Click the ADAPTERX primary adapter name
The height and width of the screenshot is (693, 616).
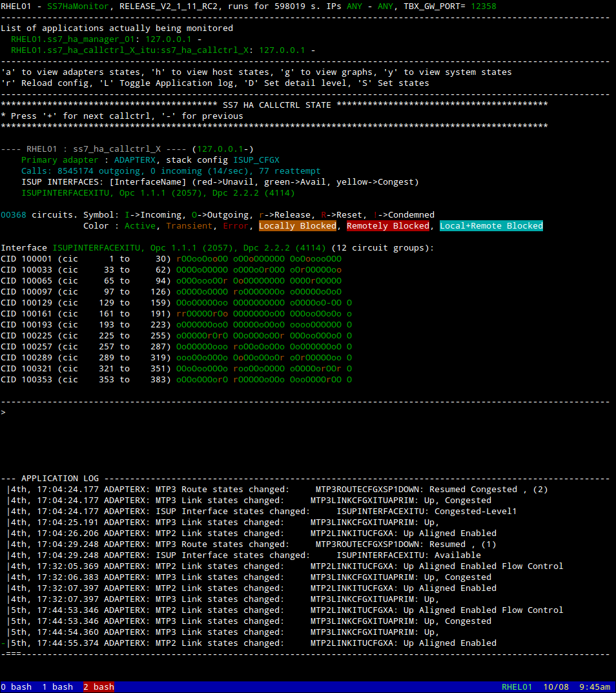[x=135, y=160]
